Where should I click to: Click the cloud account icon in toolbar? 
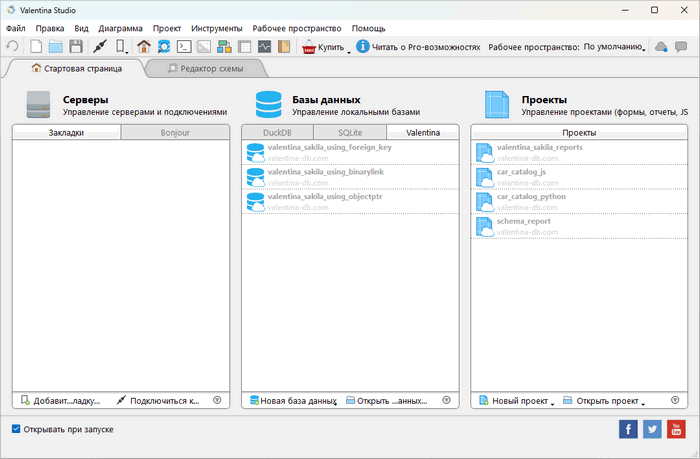pyautogui.click(x=661, y=46)
